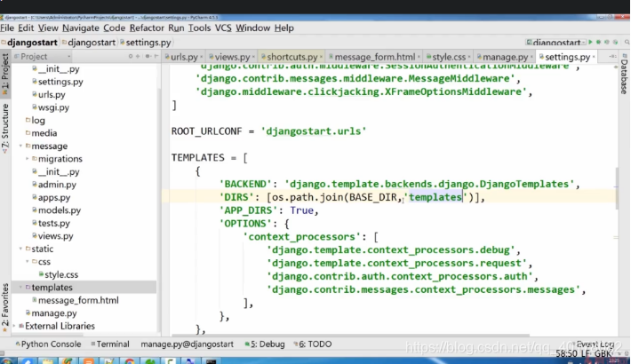631x364 pixels.
Task: Open the Run menu
Action: (x=176, y=28)
